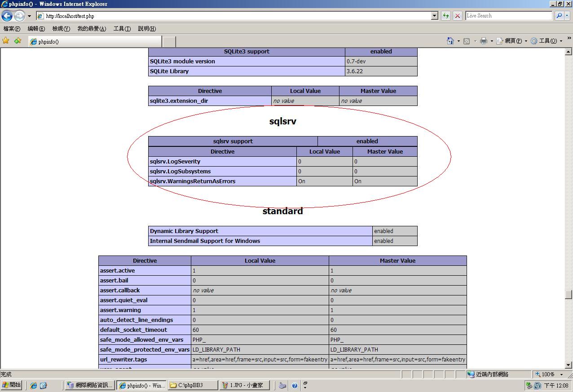Screen dimensions: 573x392
Task: Switch to 1.JPG - 小畫家 taskbar window
Action: 244,385
